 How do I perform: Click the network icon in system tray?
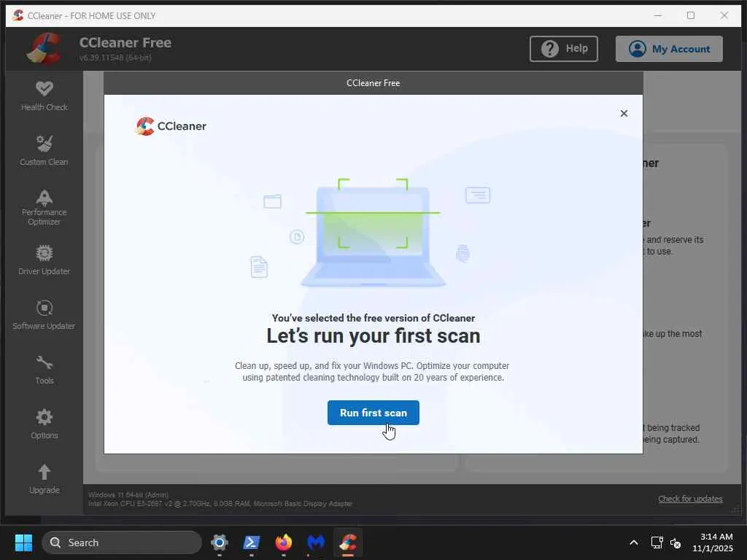(x=657, y=542)
